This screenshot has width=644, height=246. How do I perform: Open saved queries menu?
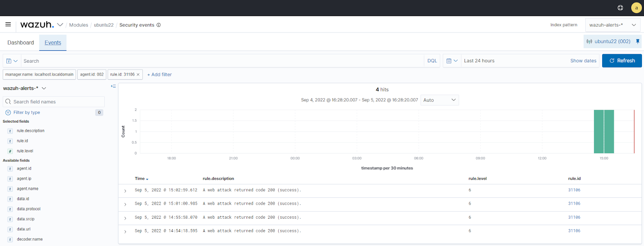tap(12, 61)
